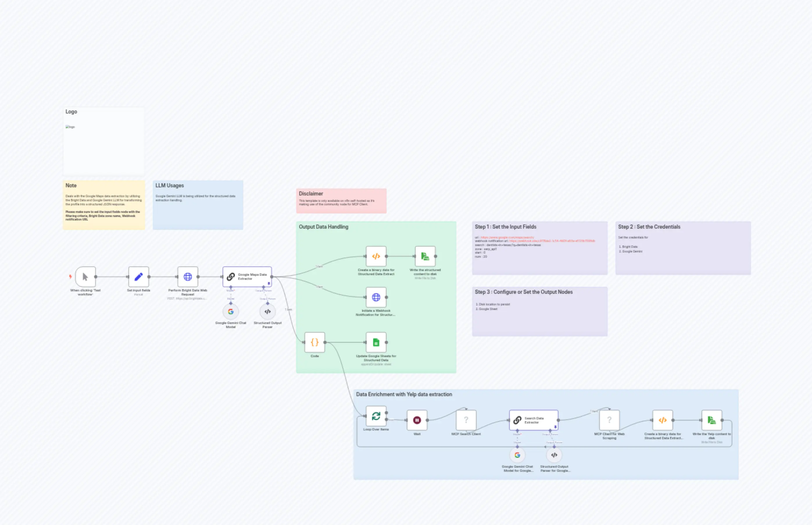
Task: Select the Loop Over Items node
Action: 375,420
